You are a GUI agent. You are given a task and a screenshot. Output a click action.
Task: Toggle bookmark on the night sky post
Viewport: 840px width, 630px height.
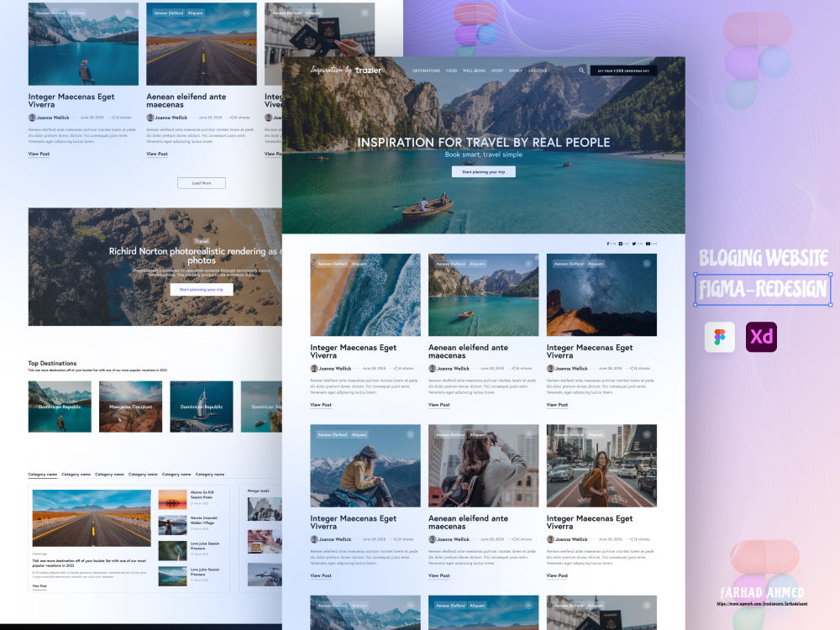click(645, 263)
